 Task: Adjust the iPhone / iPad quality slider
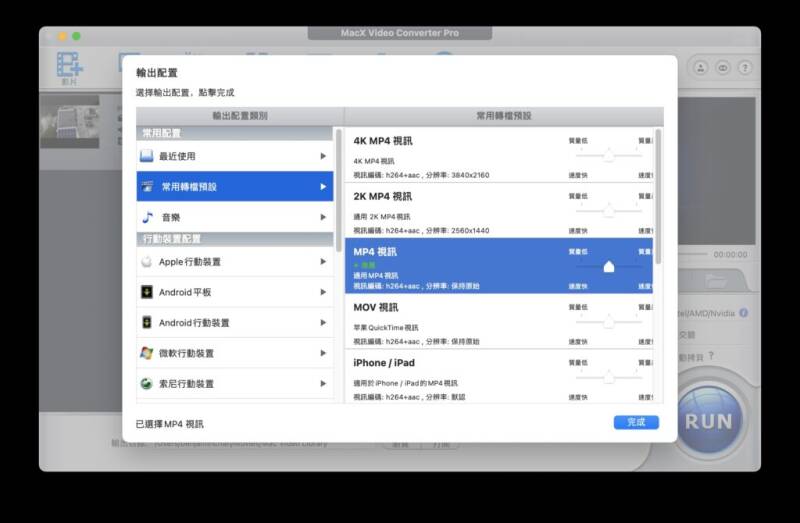pos(609,377)
